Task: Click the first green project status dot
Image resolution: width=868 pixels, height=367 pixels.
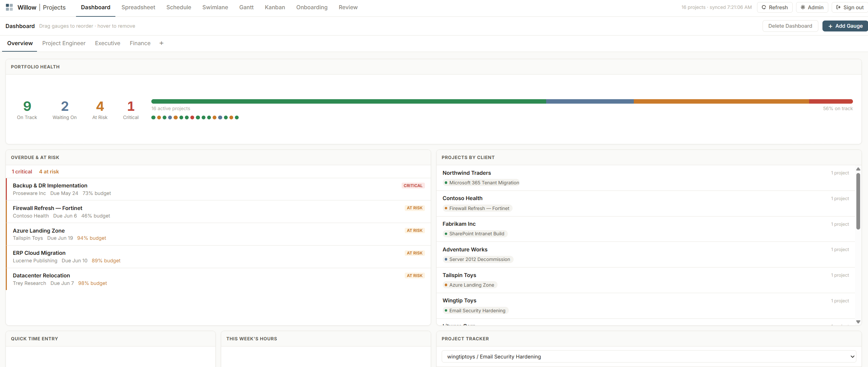Action: [153, 117]
